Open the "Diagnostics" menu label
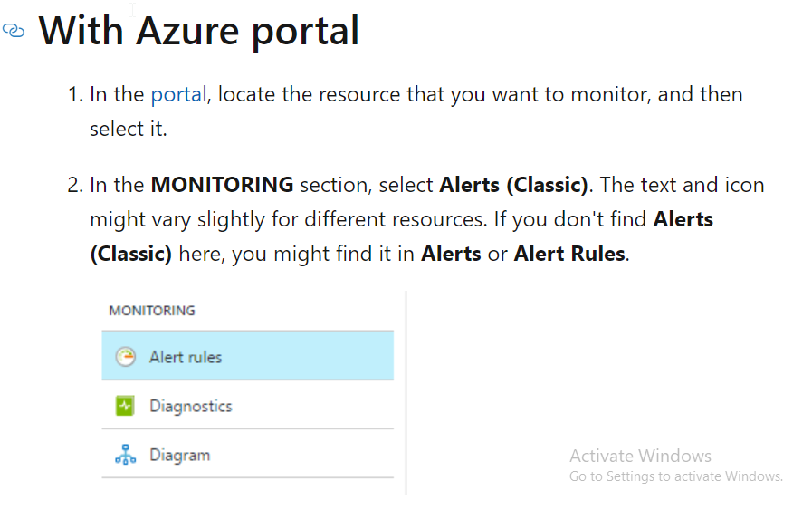This screenshot has width=812, height=510. point(191,407)
